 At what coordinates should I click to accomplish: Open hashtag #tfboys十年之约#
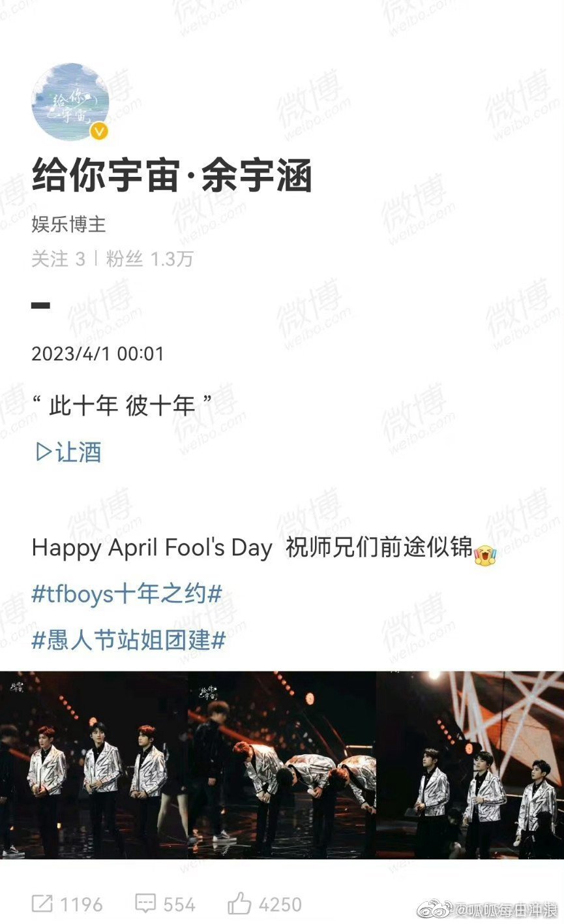[126, 594]
